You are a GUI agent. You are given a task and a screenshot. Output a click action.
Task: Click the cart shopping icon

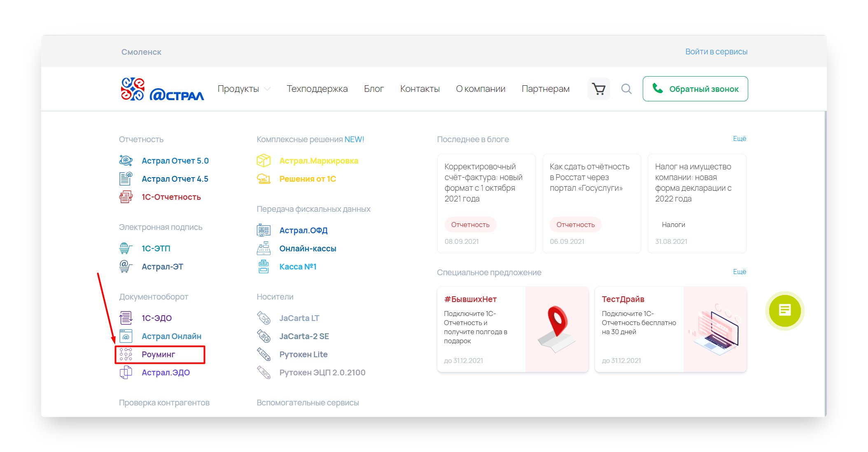(x=599, y=89)
